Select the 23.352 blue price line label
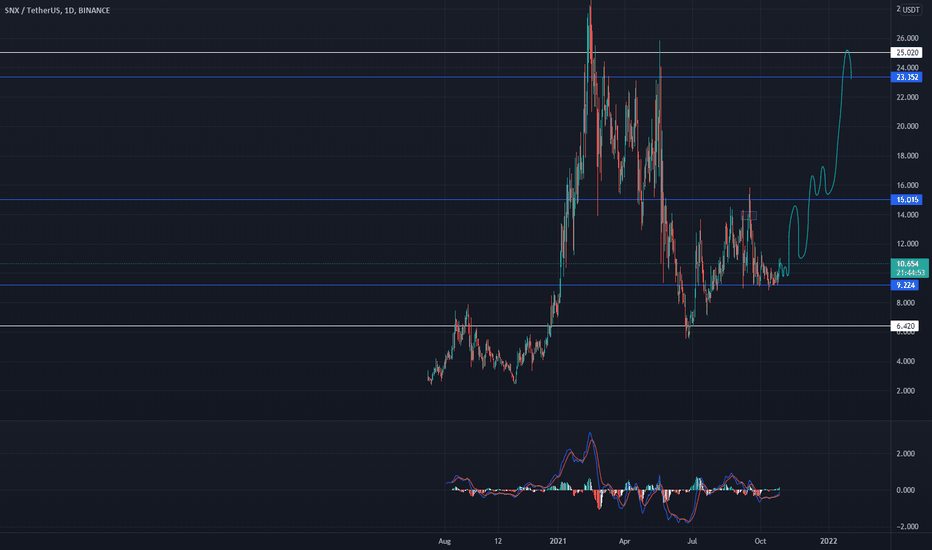Screen dimensions: 932x550 pos(906,77)
